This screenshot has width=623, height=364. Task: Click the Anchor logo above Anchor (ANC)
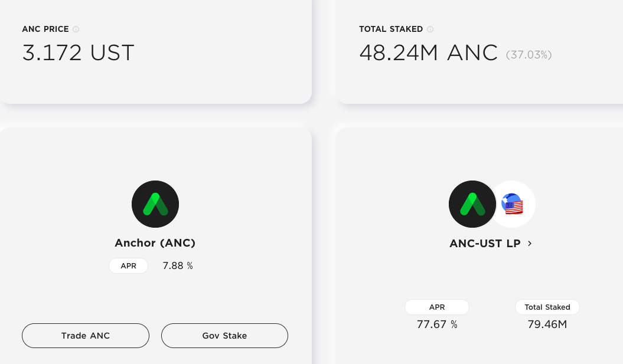pyautogui.click(x=155, y=204)
